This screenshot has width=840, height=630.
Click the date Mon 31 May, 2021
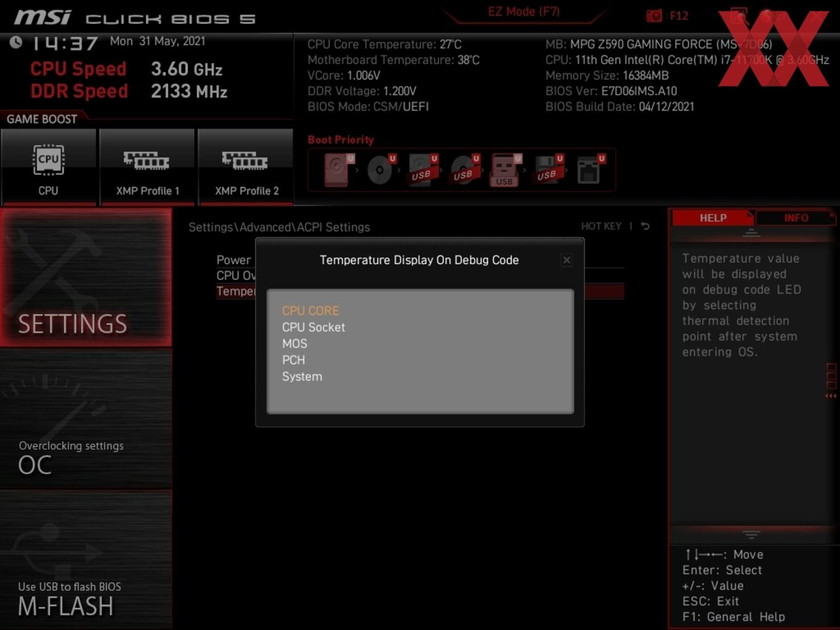tap(157, 41)
